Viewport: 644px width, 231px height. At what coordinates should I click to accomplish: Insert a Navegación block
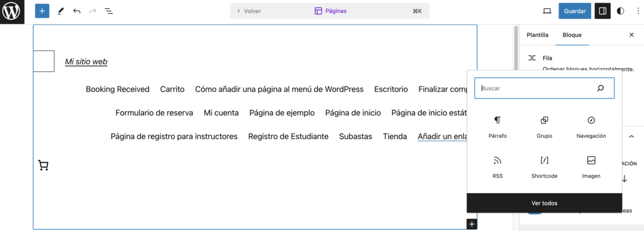tap(591, 127)
